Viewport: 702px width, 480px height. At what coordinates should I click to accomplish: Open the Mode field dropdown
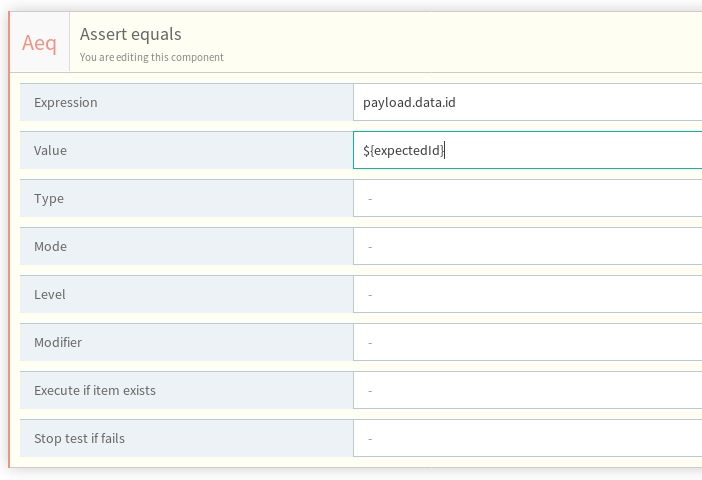coord(527,246)
